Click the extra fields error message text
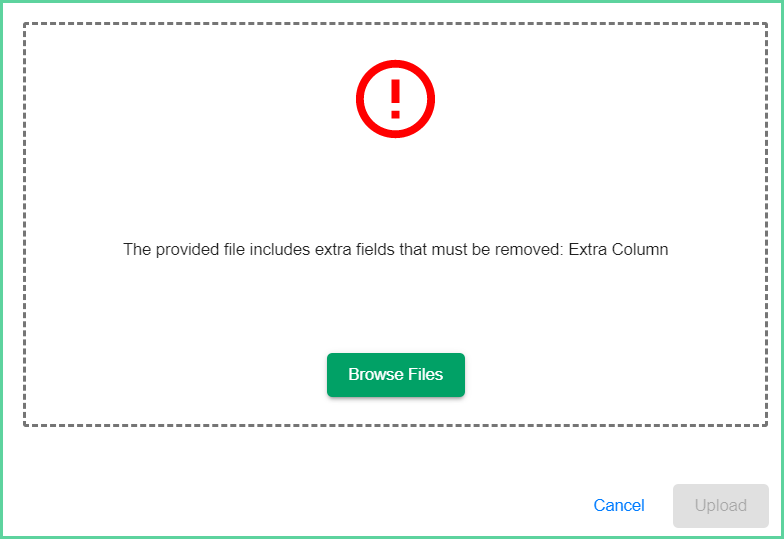 [396, 249]
